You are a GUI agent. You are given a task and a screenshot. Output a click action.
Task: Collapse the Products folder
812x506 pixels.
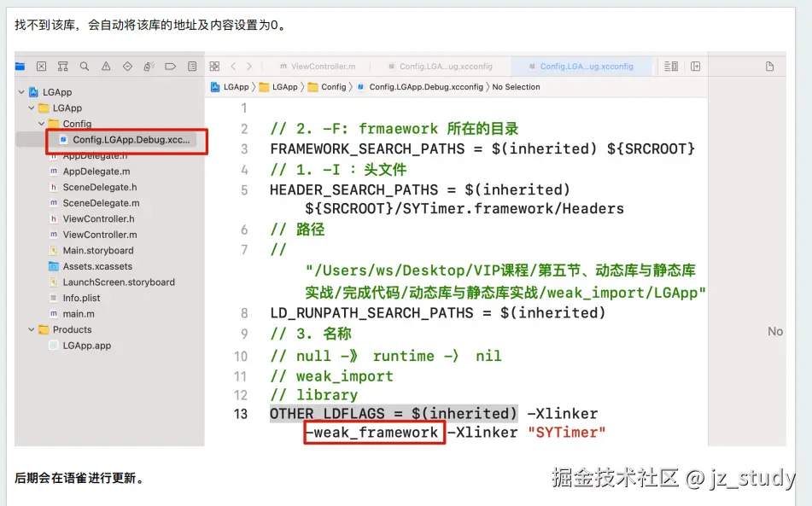click(32, 329)
